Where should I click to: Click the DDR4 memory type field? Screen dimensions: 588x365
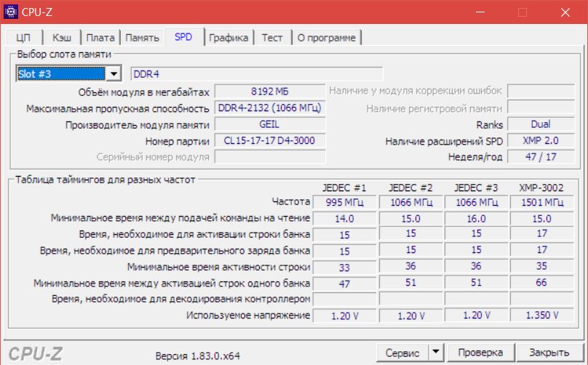click(x=256, y=74)
